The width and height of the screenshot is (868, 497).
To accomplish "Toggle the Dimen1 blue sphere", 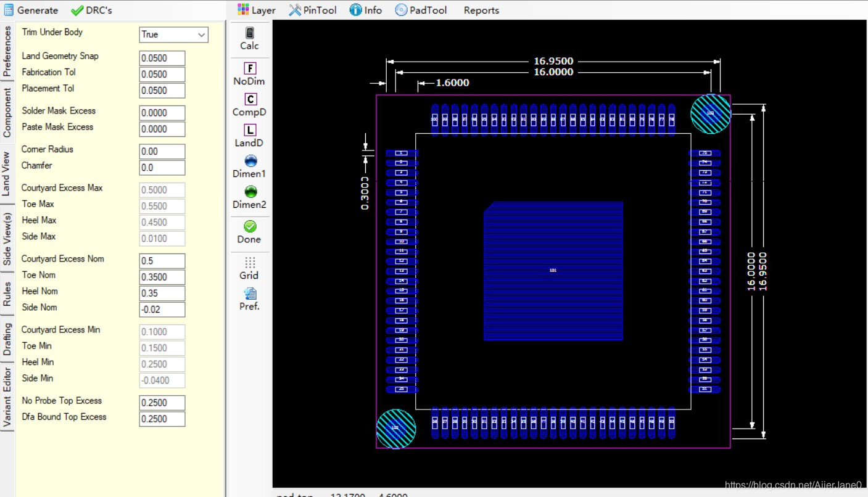I will [x=250, y=162].
